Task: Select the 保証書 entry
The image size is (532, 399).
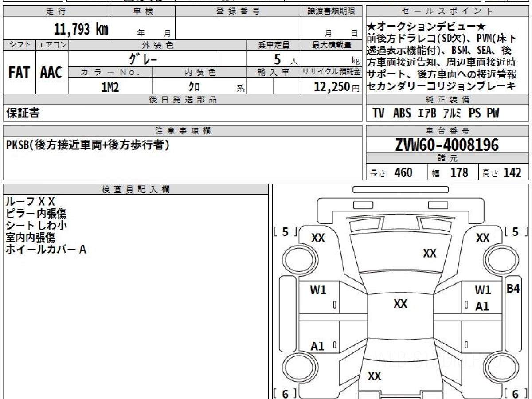Action: pos(23,113)
